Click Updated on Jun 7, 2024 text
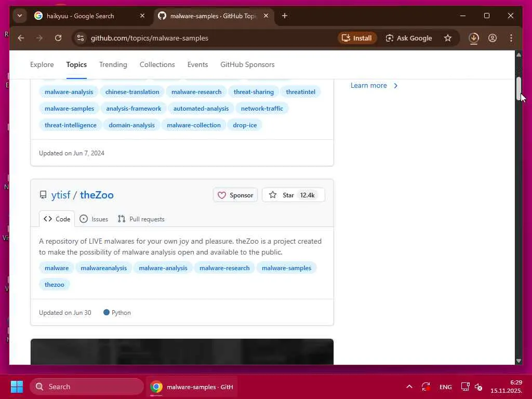532x399 pixels. tap(72, 153)
